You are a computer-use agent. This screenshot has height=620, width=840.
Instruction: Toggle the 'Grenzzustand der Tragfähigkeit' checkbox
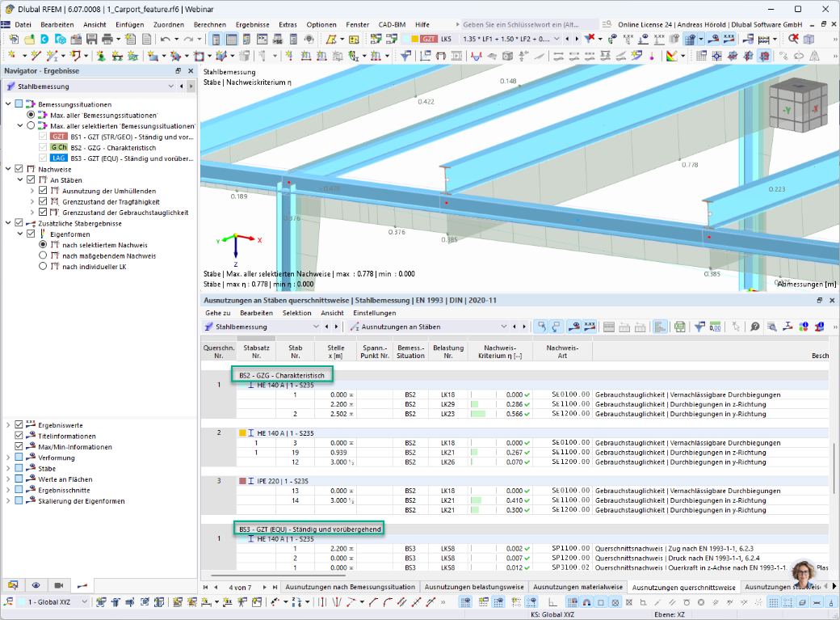pos(43,201)
